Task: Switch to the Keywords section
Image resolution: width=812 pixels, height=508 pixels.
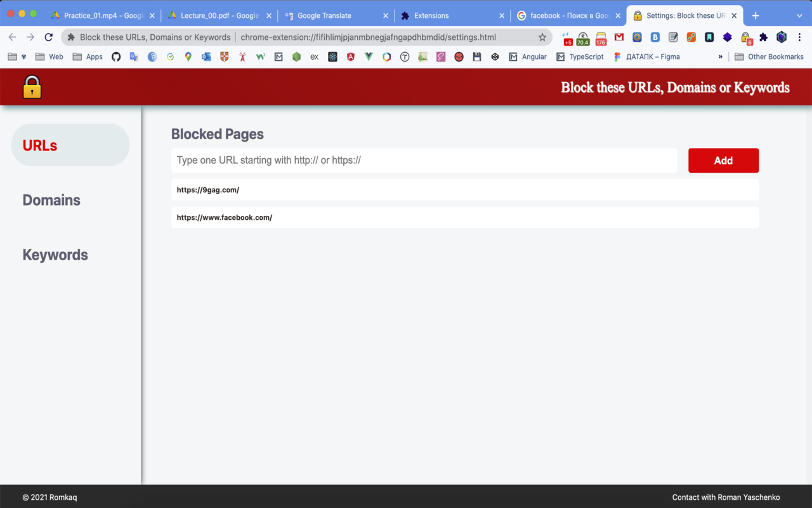Action: tap(55, 255)
